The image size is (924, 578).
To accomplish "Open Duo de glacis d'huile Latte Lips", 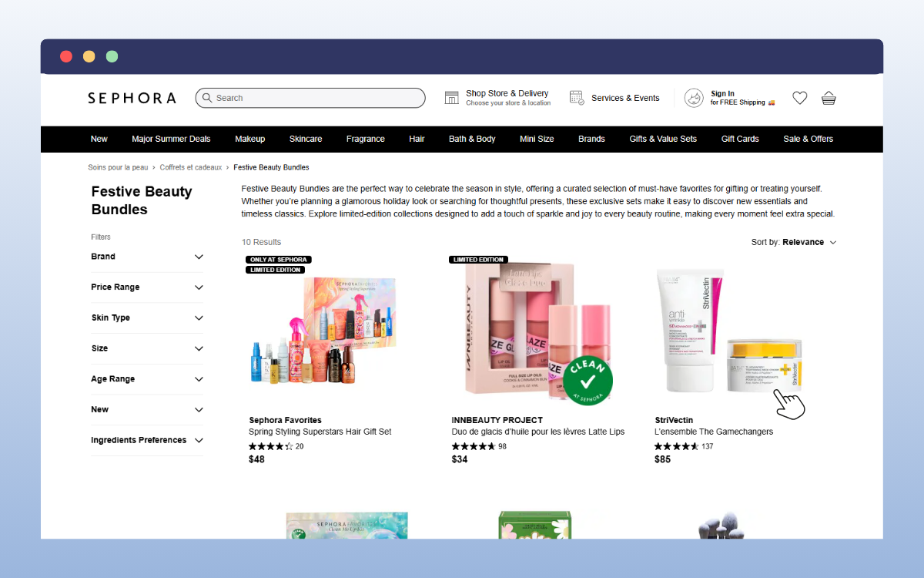I will (x=538, y=432).
